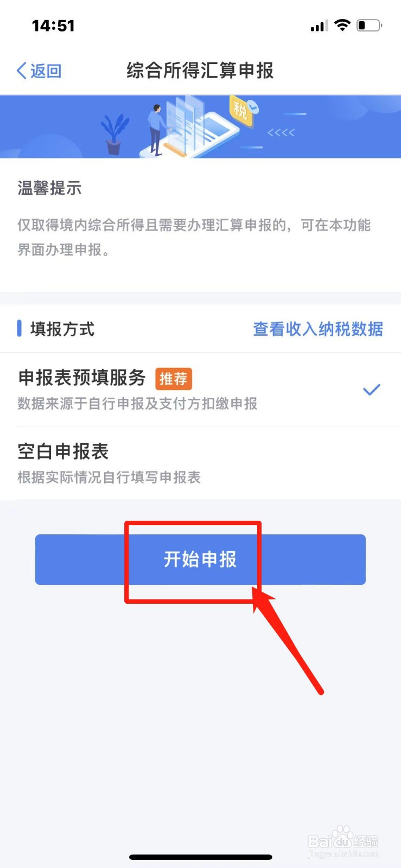401x868 pixels.
Task: Tap the battery icon in the status bar
Action: coord(370,25)
